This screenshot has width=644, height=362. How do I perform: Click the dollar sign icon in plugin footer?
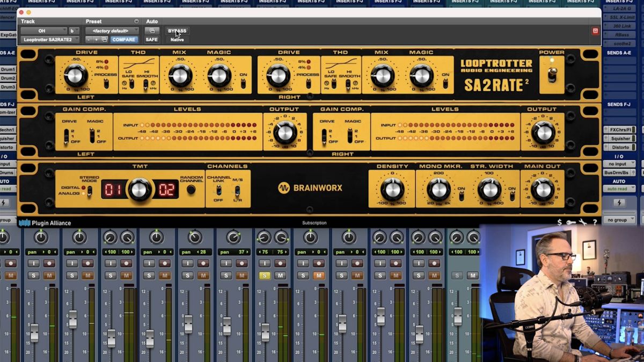pyautogui.click(x=560, y=221)
